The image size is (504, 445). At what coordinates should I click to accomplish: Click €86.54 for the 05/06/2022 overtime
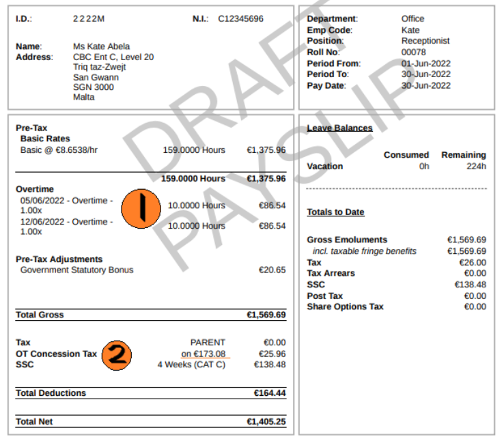point(272,205)
